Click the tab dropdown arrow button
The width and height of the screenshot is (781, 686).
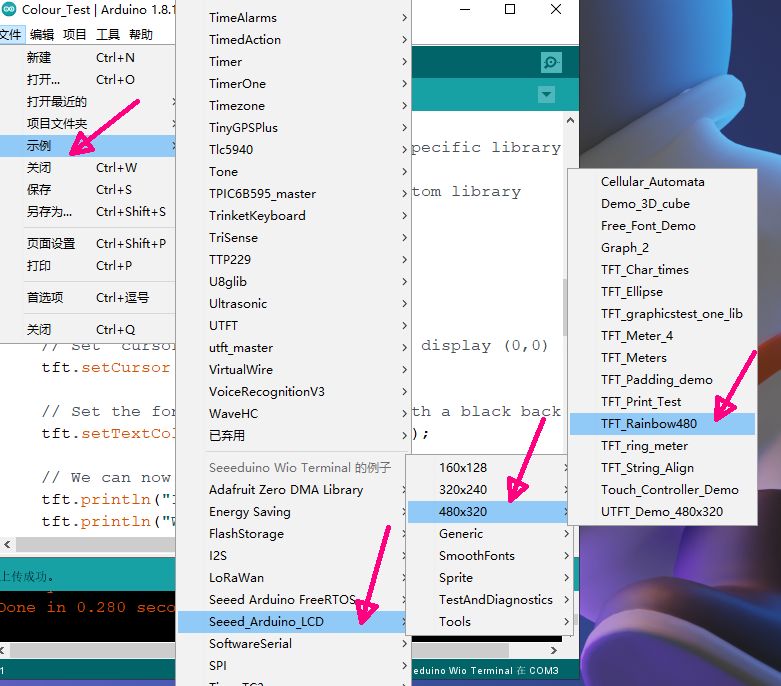[x=546, y=94]
